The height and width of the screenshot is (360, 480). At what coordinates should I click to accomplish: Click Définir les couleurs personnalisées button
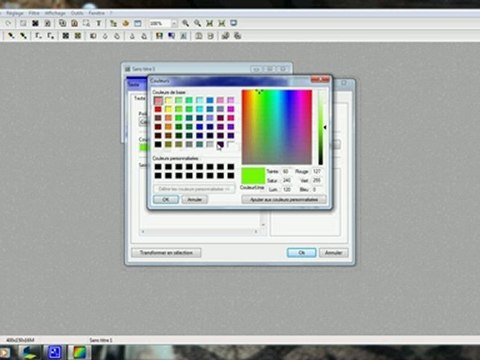coord(194,189)
